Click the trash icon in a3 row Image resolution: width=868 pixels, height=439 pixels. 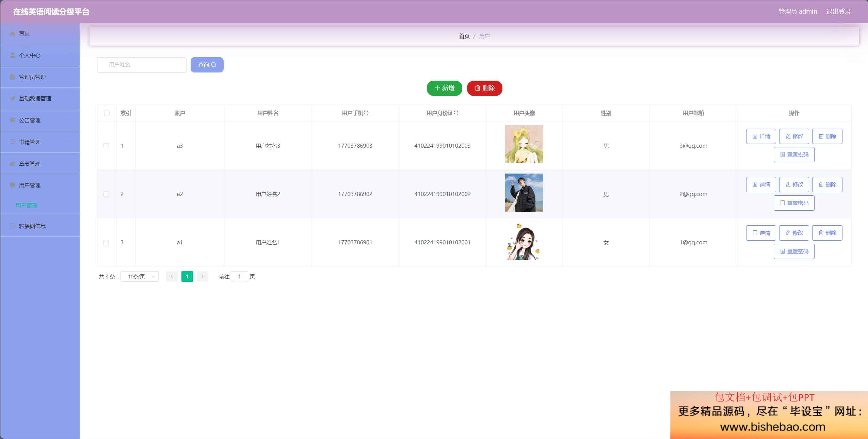(821, 136)
